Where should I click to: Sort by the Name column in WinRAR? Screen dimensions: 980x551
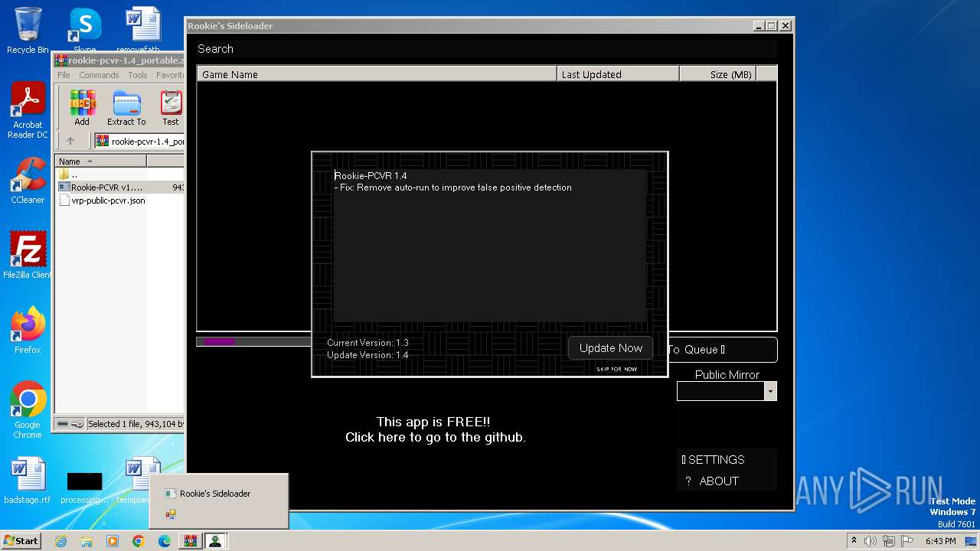tap(100, 161)
